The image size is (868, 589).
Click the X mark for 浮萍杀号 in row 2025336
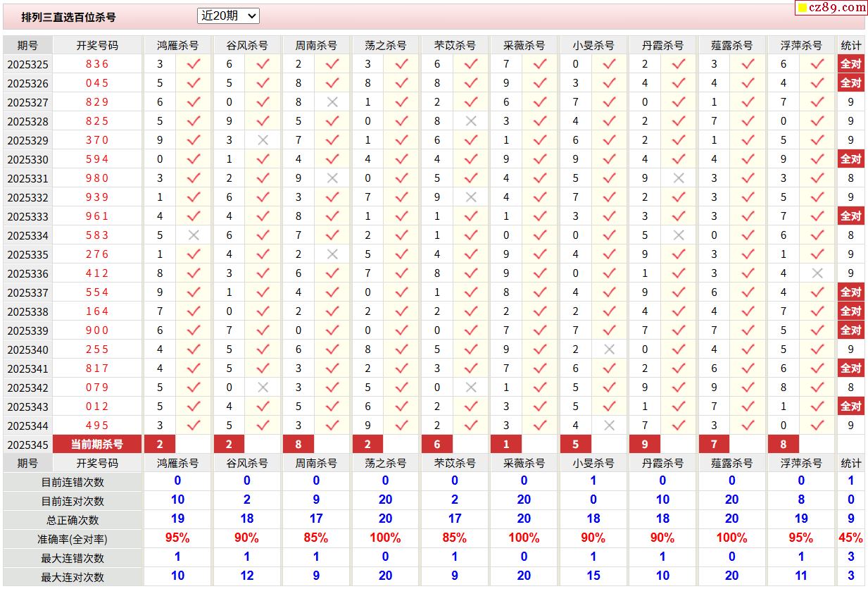tap(817, 273)
